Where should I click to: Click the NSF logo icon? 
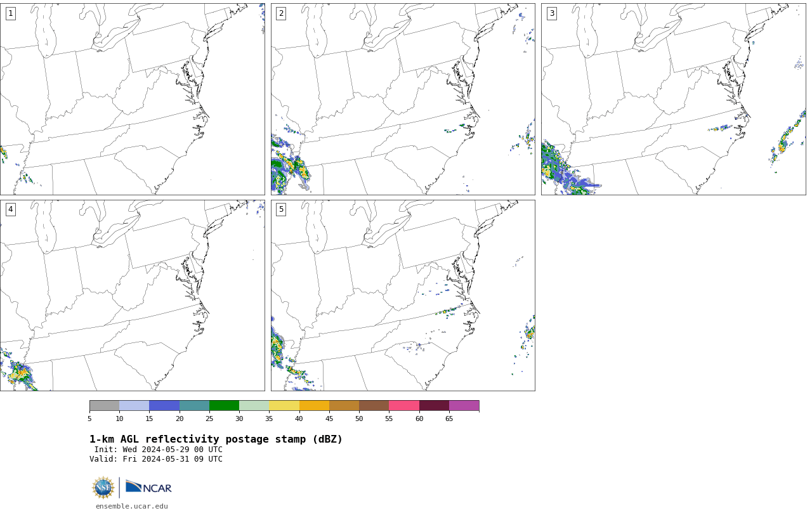point(103,488)
